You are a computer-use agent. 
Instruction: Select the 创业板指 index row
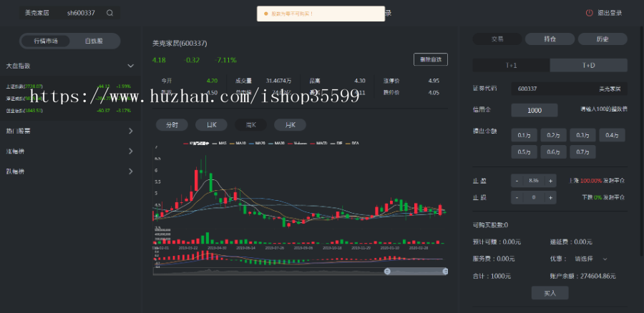click(70, 110)
